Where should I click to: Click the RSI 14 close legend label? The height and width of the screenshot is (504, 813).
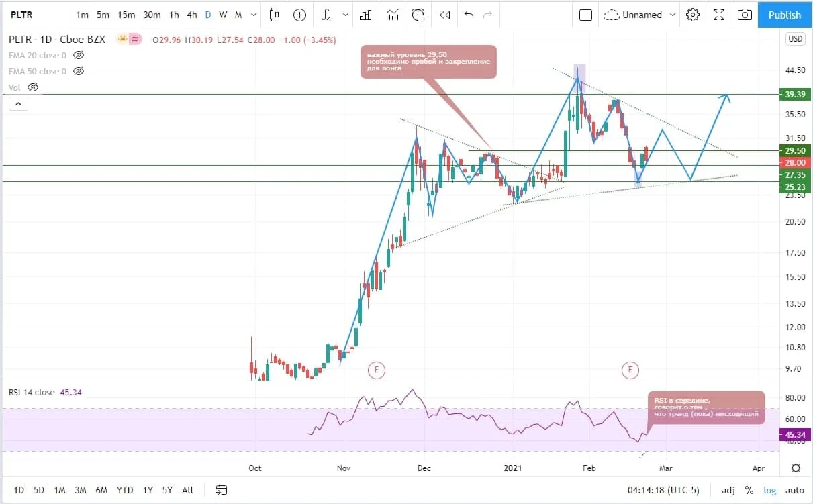coord(32,392)
